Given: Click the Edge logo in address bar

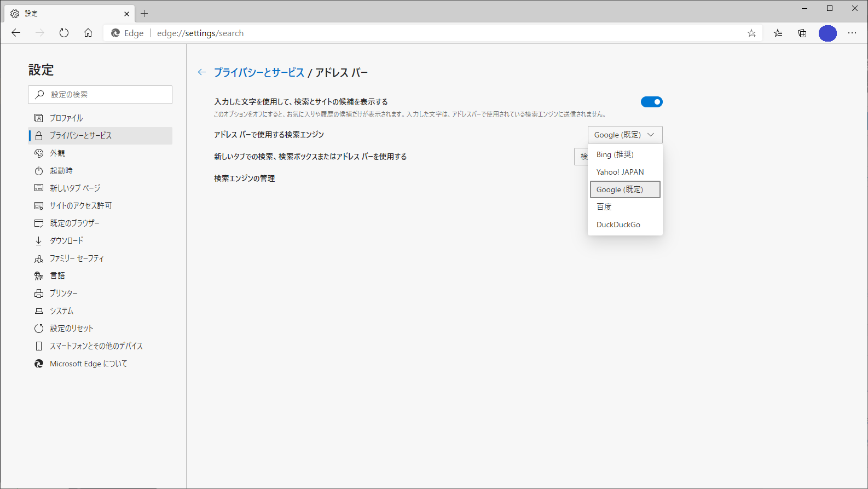Looking at the screenshot, I should pyautogui.click(x=115, y=33).
